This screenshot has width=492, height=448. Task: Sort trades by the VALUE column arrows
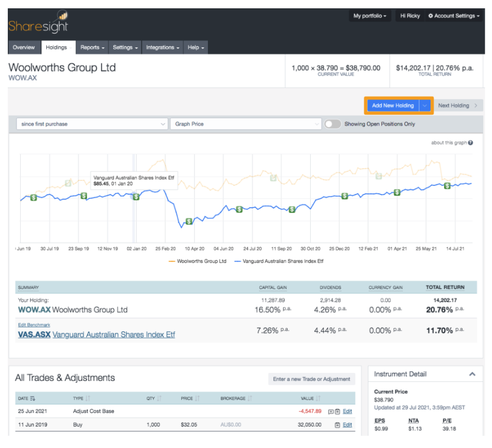coord(318,399)
